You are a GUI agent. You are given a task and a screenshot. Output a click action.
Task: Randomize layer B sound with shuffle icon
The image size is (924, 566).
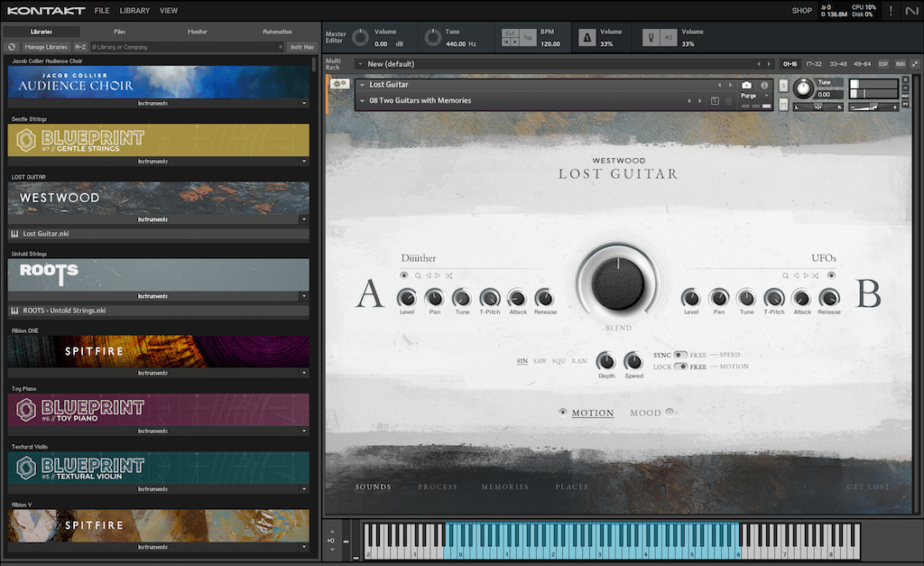(815, 275)
